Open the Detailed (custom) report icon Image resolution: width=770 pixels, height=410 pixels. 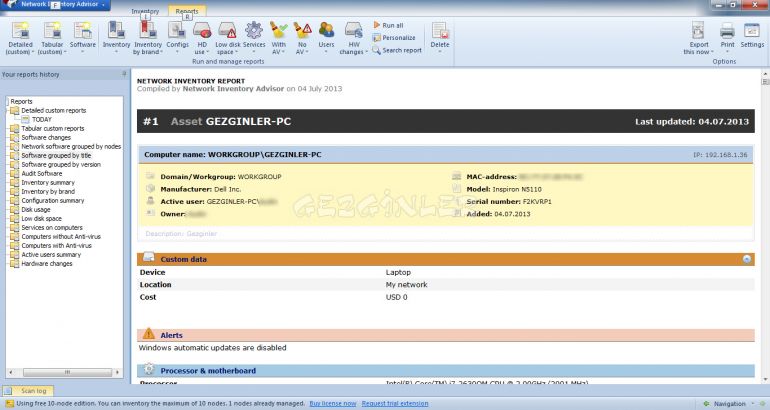(20, 30)
